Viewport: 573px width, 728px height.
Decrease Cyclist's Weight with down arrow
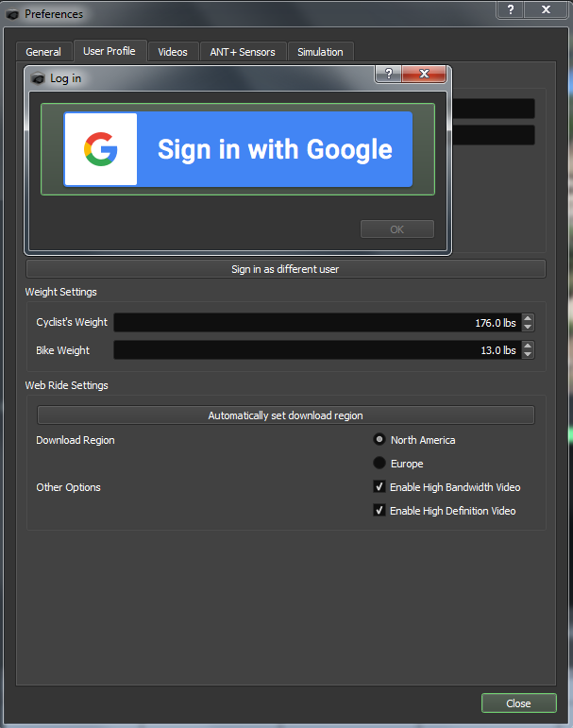tap(528, 327)
